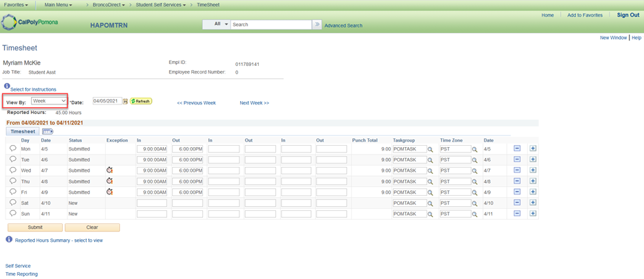Click the Refresh button
644x279 pixels.
pos(141,101)
